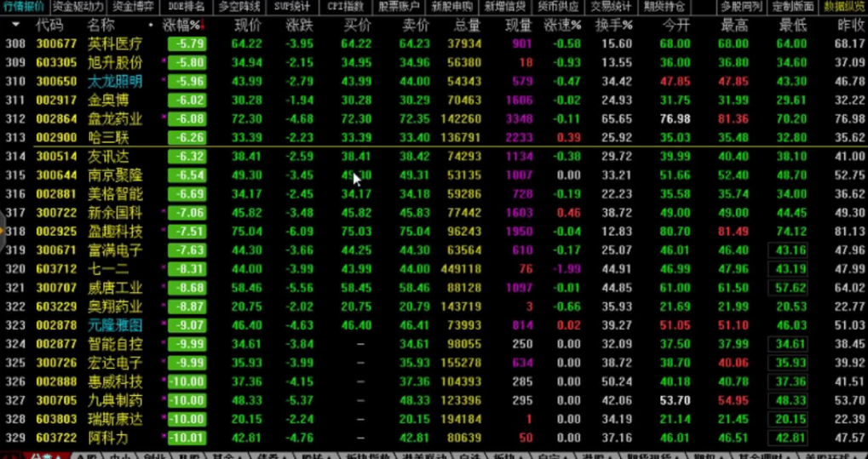The height and width of the screenshot is (459, 868).
Task: Switch to the 资金驱动力 tab
Action: (78, 7)
